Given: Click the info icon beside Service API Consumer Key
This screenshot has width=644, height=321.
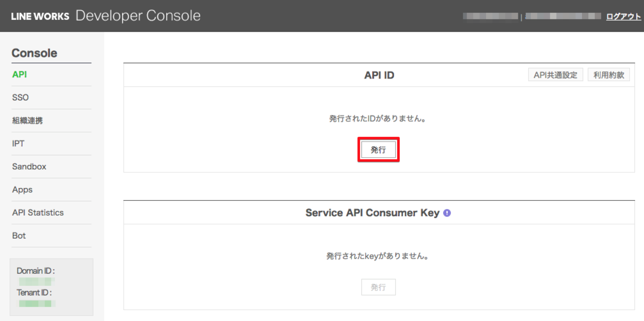Looking at the screenshot, I should 447,213.
